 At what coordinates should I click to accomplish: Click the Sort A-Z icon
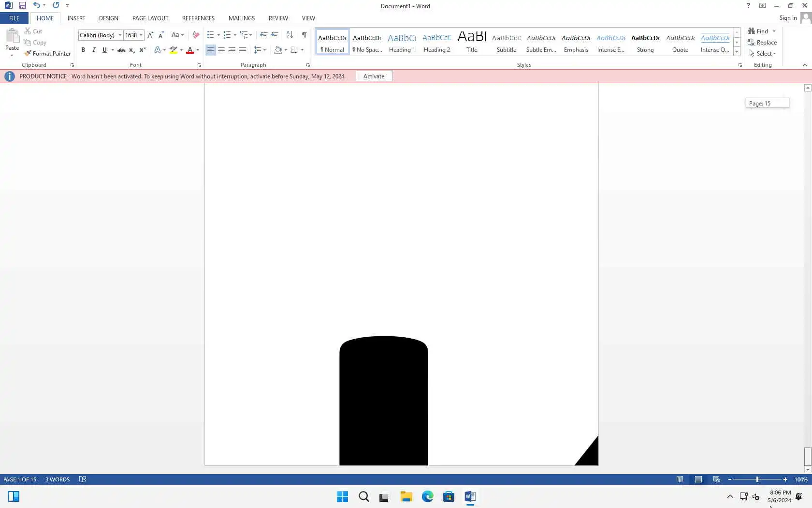(x=290, y=35)
